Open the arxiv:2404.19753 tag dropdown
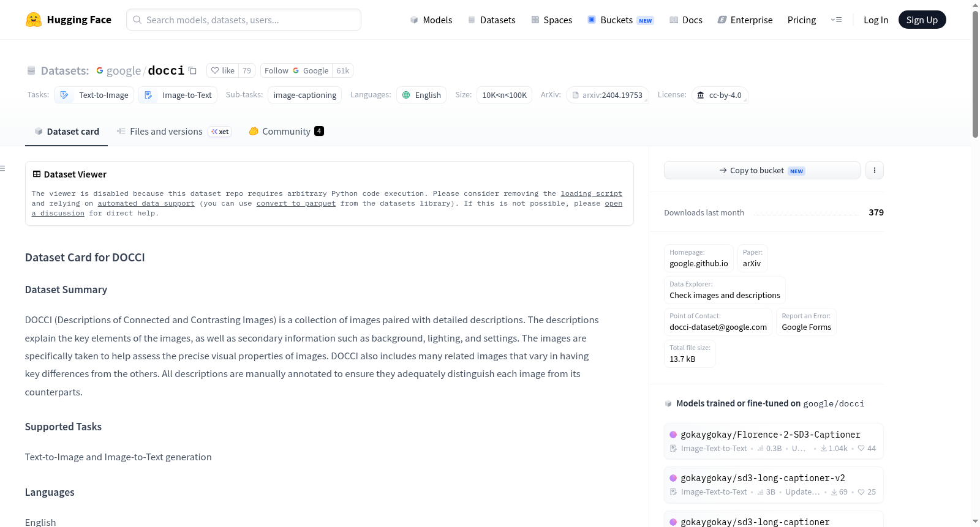This screenshot has width=980, height=527. (x=608, y=95)
